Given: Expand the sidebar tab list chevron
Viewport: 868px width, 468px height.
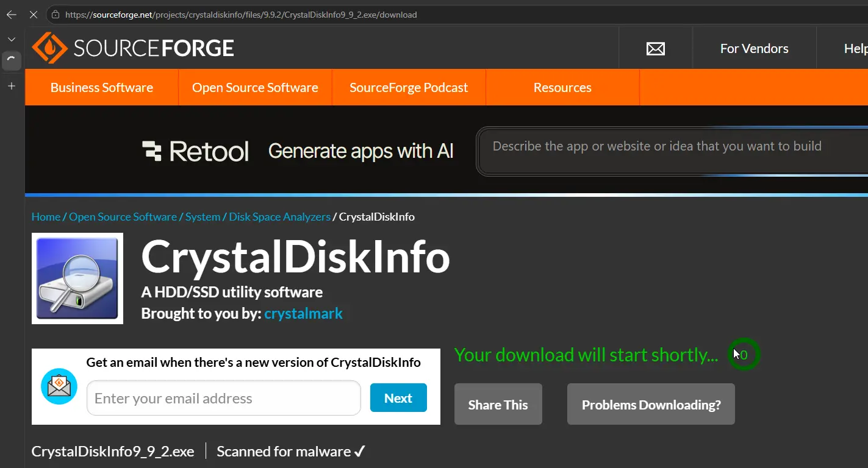Looking at the screenshot, I should (11, 39).
